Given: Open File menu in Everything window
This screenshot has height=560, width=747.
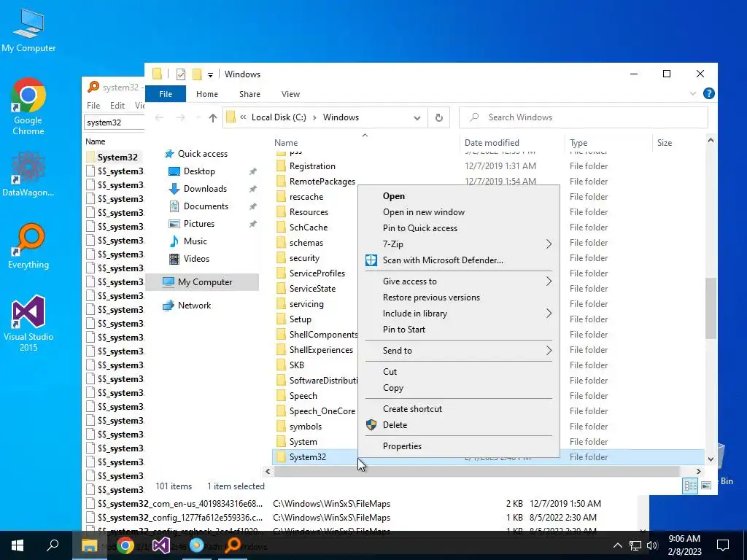Looking at the screenshot, I should [x=93, y=106].
